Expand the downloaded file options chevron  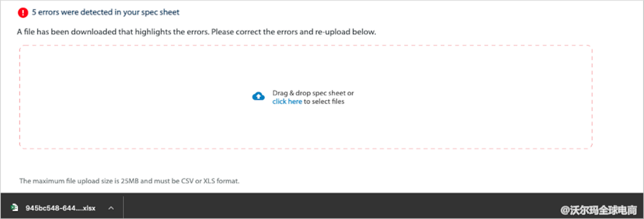[x=111, y=208]
